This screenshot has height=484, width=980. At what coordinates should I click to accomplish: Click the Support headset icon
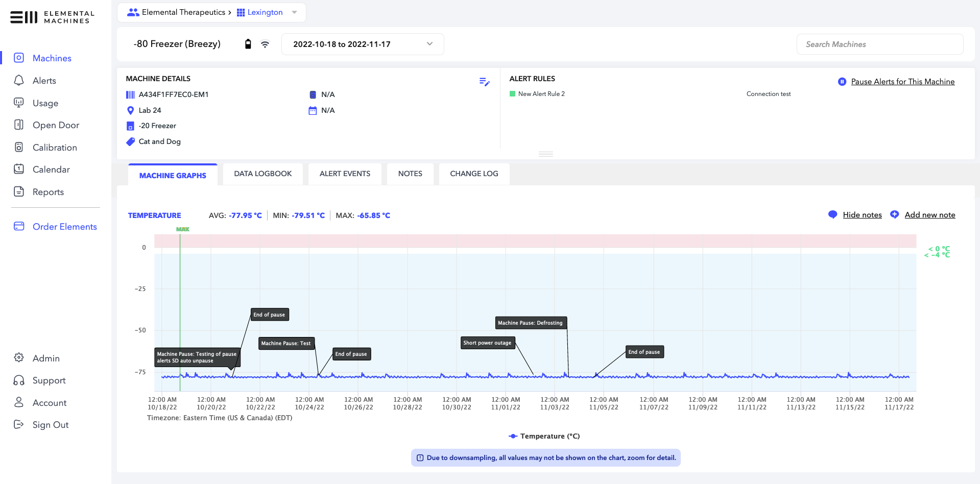coord(19,380)
